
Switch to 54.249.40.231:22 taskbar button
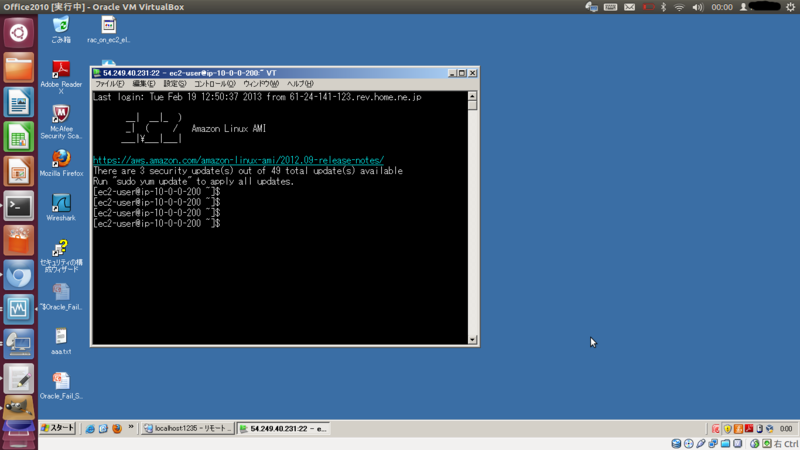pyautogui.click(x=284, y=429)
